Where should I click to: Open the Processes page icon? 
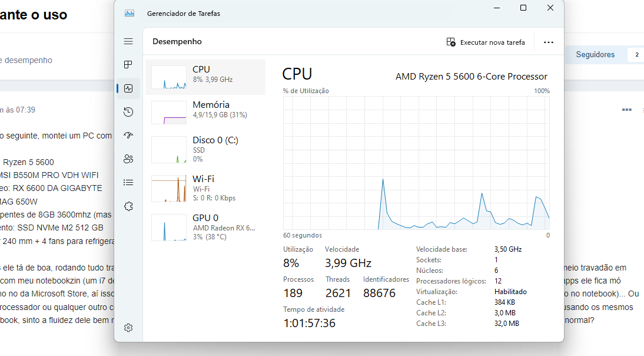(128, 65)
